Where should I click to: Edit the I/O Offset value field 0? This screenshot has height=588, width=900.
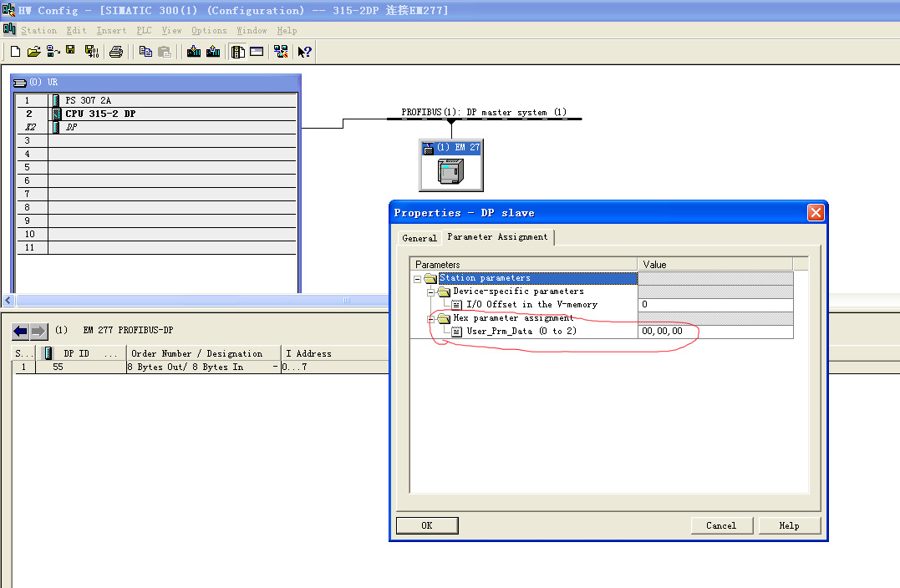(x=715, y=305)
